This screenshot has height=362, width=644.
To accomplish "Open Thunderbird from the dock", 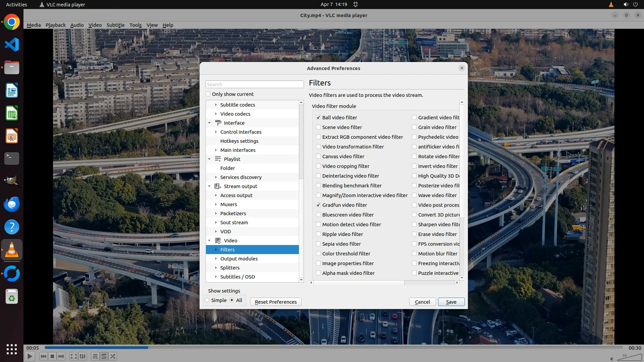I will point(12,204).
